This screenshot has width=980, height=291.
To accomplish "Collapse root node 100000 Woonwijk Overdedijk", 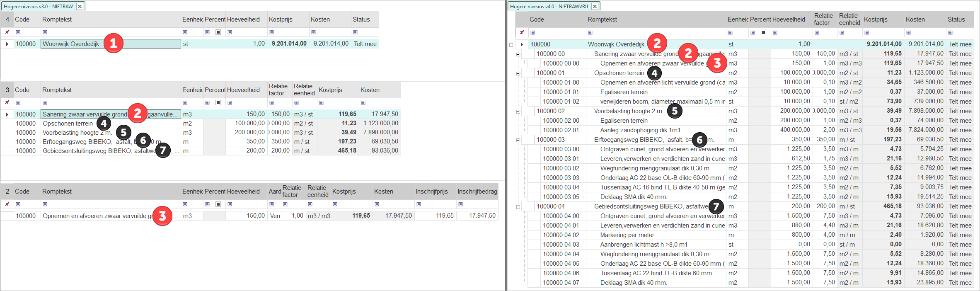I will coord(511,45).
